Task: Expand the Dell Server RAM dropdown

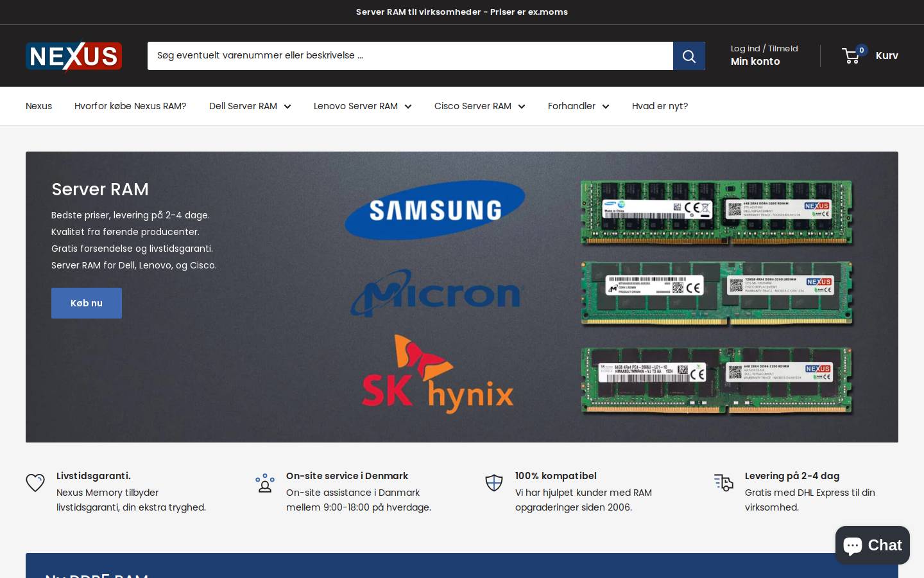Action: pos(250,106)
